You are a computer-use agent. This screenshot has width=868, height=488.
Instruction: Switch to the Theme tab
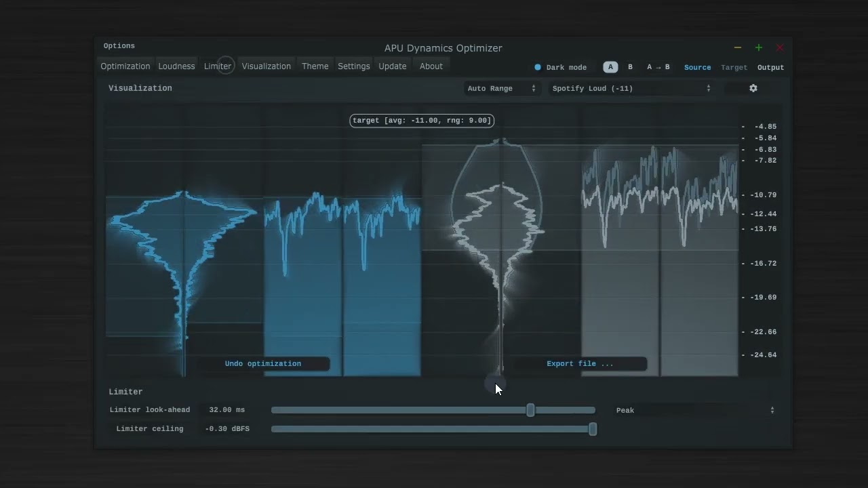[315, 66]
